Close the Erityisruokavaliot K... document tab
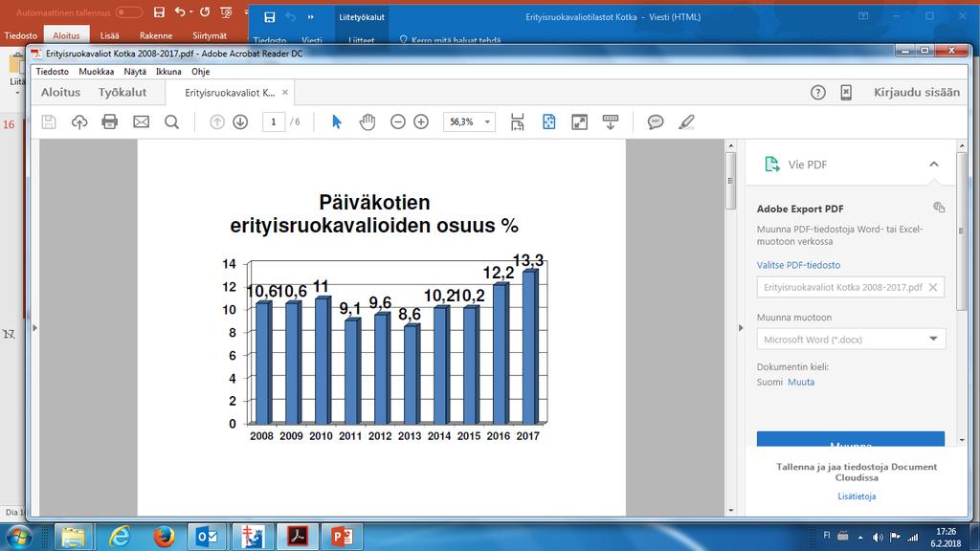Viewport: 980px width, 551px height. coord(285,93)
